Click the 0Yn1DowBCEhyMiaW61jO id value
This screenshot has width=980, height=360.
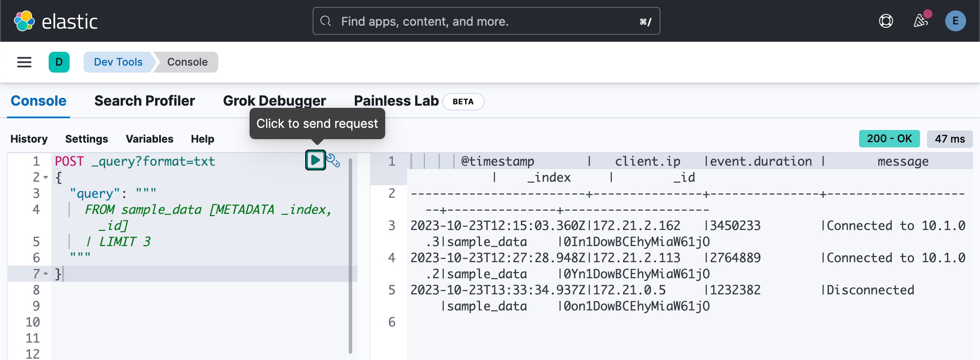point(637,274)
